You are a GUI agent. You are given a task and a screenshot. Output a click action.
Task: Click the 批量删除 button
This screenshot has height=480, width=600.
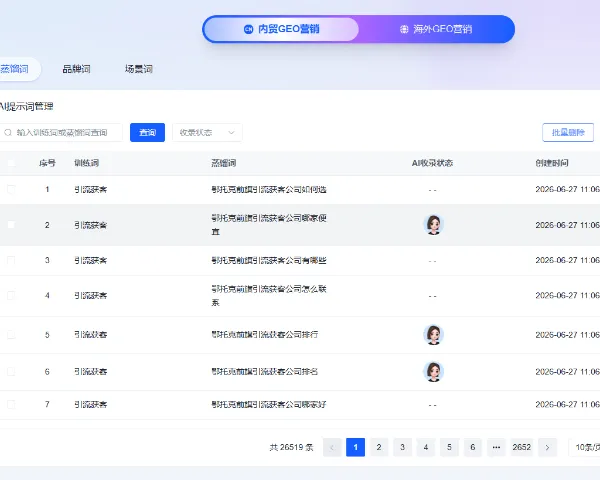tap(568, 132)
